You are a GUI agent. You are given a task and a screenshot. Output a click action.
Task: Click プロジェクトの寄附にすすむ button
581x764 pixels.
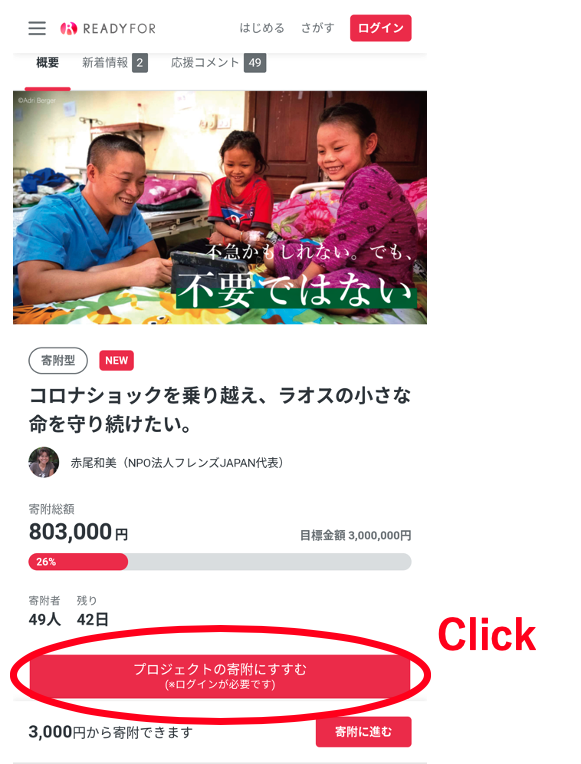point(220,676)
